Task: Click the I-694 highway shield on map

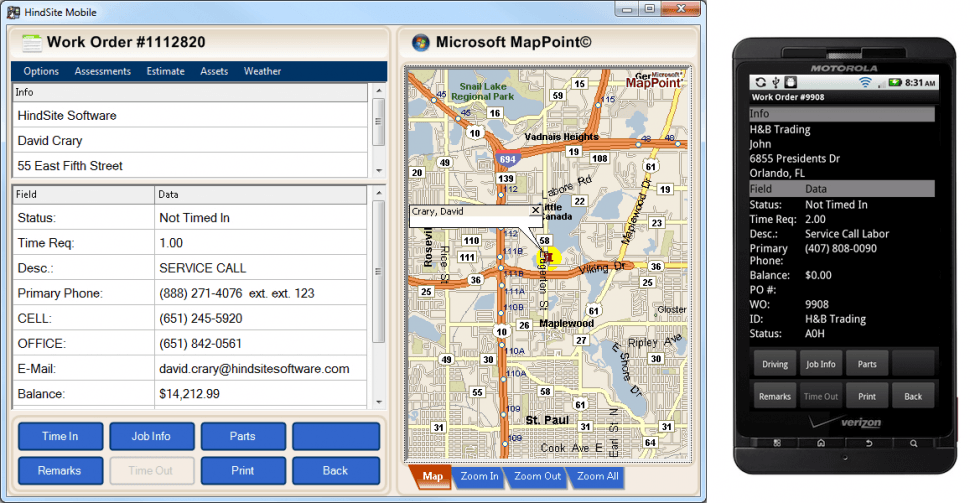Action: (507, 159)
